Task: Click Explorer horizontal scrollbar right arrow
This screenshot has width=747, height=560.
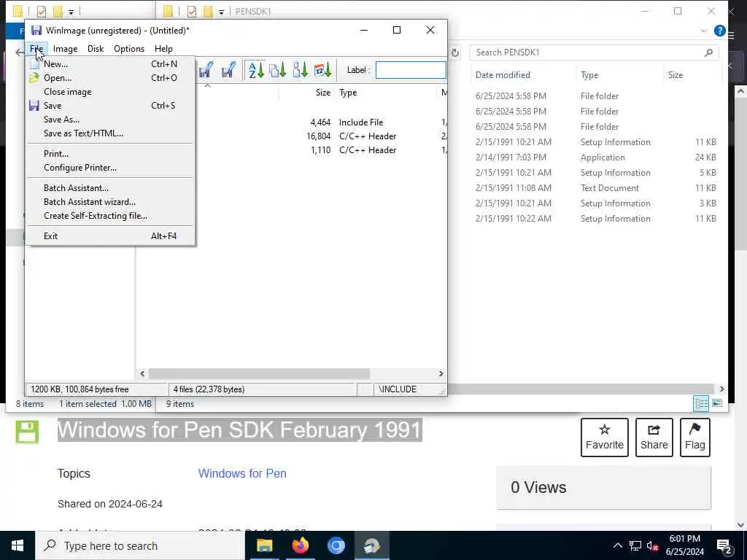Action: tap(721, 389)
